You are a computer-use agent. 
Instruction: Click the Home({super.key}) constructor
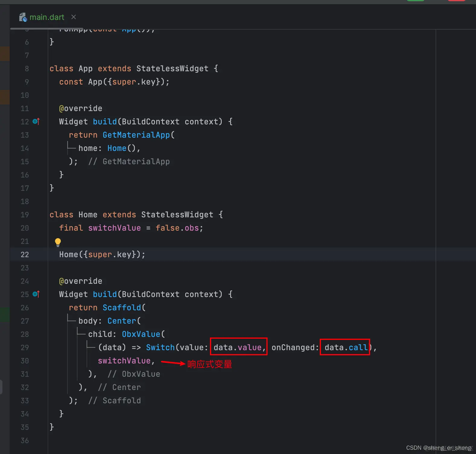[x=102, y=254]
